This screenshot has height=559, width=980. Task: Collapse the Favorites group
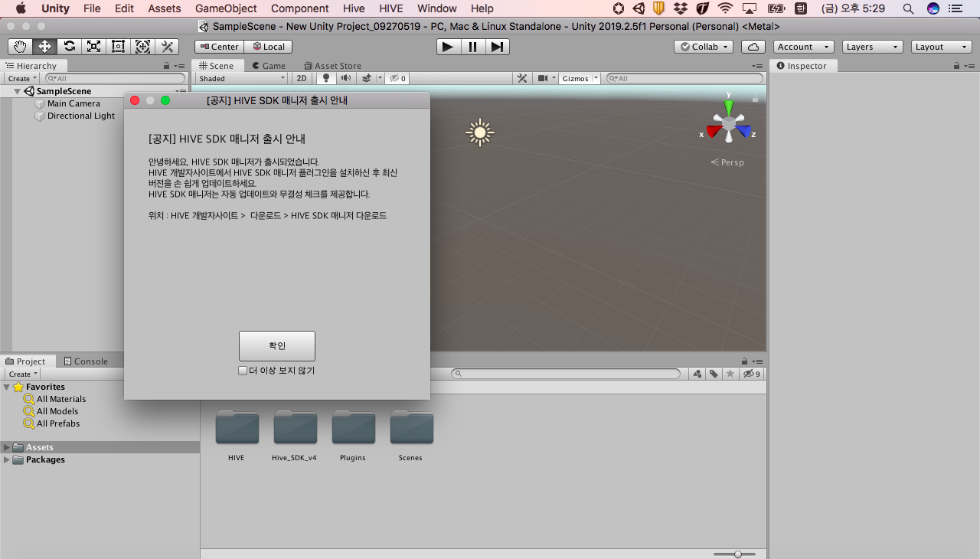(7, 387)
